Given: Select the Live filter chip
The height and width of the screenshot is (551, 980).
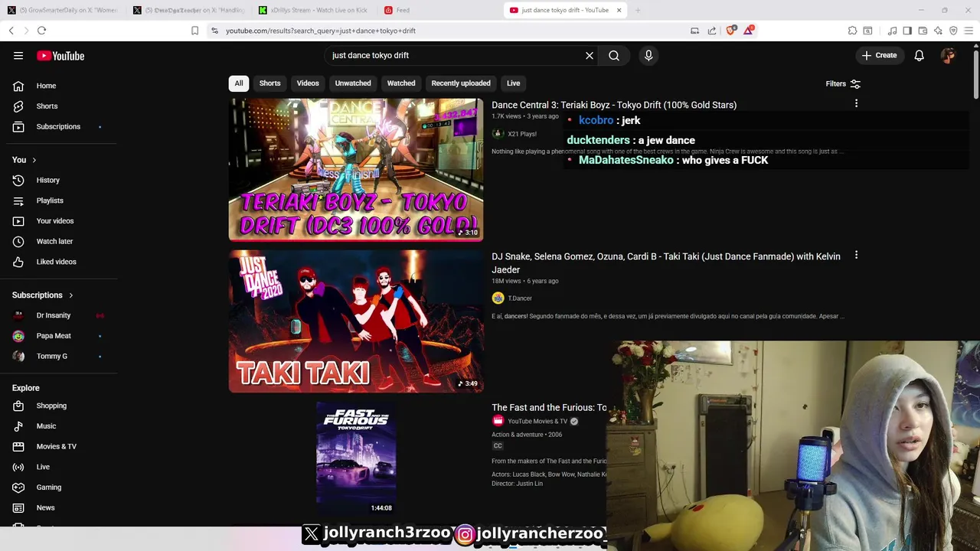Looking at the screenshot, I should click(514, 83).
